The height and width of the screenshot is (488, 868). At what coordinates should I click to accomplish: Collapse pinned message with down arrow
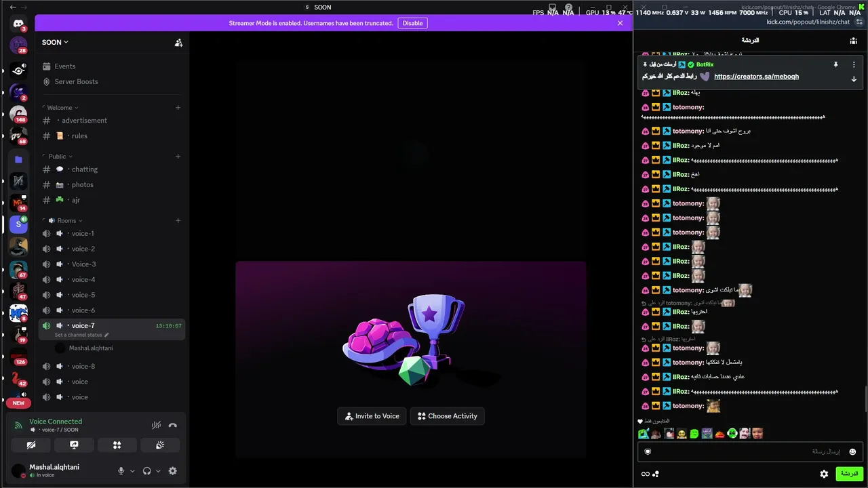[854, 79]
